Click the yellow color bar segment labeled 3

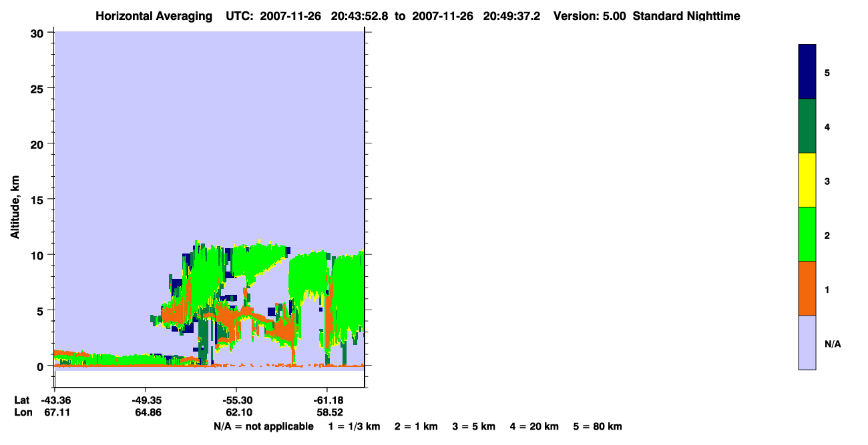click(x=807, y=180)
